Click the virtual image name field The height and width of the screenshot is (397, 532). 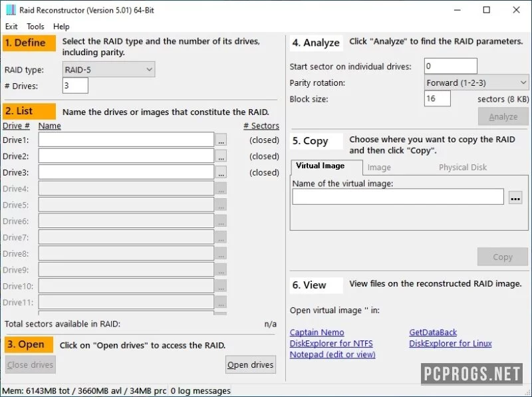[x=398, y=197]
